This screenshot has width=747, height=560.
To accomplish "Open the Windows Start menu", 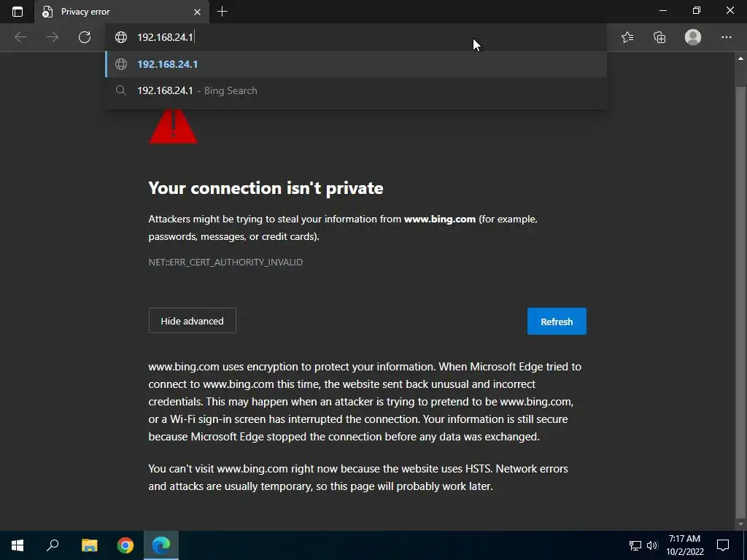I will (x=18, y=545).
